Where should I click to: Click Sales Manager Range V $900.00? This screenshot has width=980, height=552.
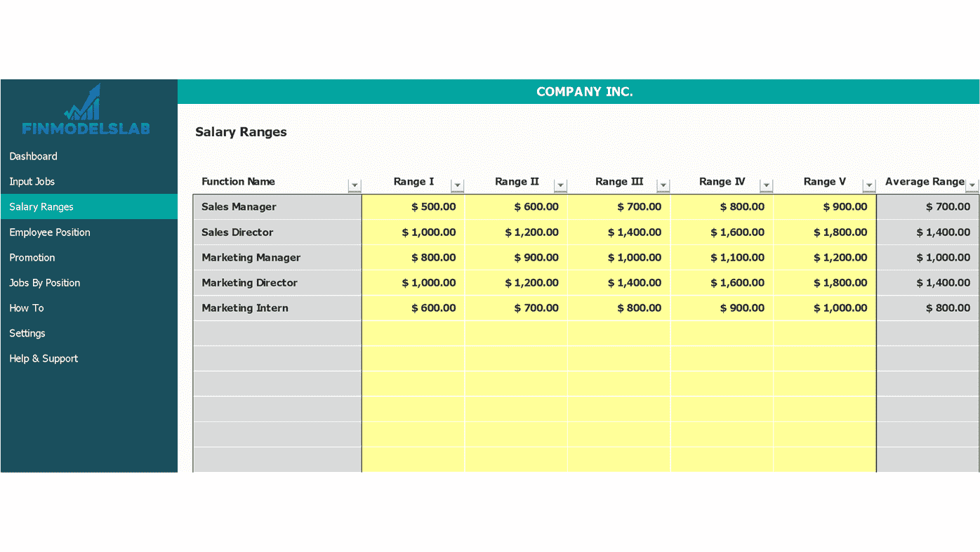[825, 206]
